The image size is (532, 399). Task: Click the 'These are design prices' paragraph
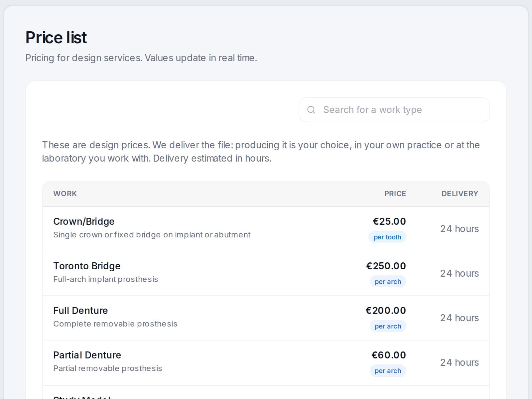coord(261,152)
